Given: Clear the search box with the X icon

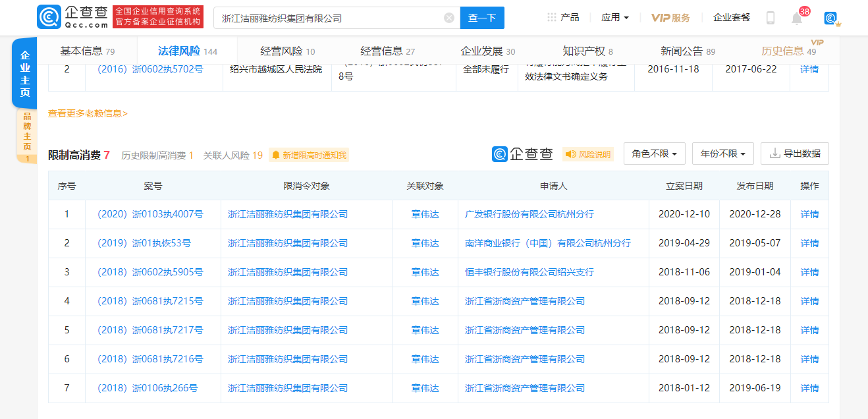Looking at the screenshot, I should point(449,18).
